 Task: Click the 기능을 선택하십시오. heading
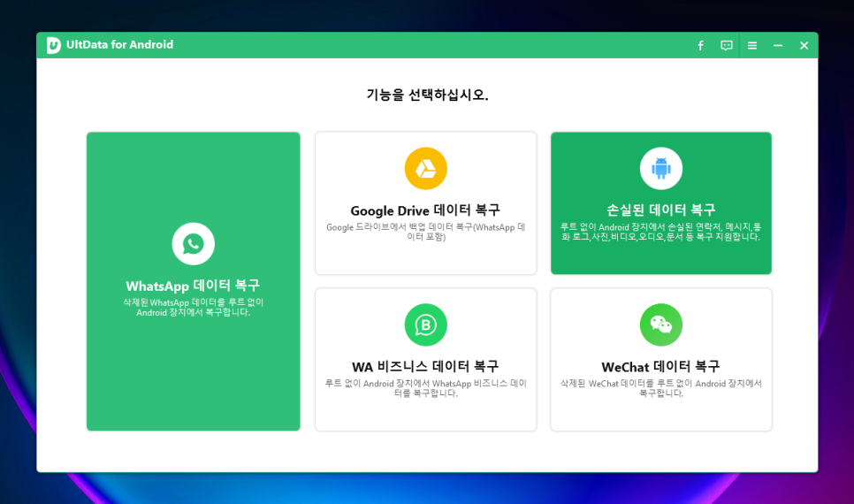pyautogui.click(x=427, y=95)
